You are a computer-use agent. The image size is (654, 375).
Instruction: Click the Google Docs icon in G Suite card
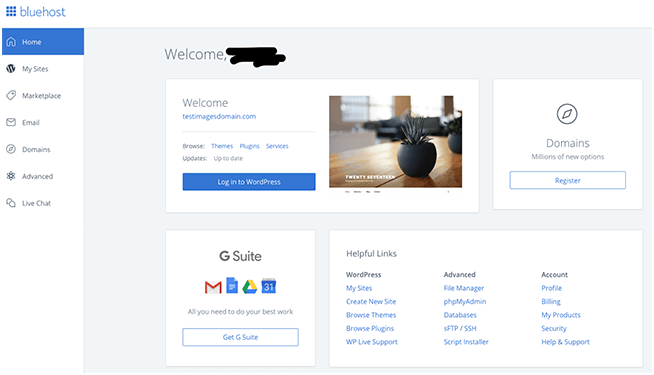232,285
